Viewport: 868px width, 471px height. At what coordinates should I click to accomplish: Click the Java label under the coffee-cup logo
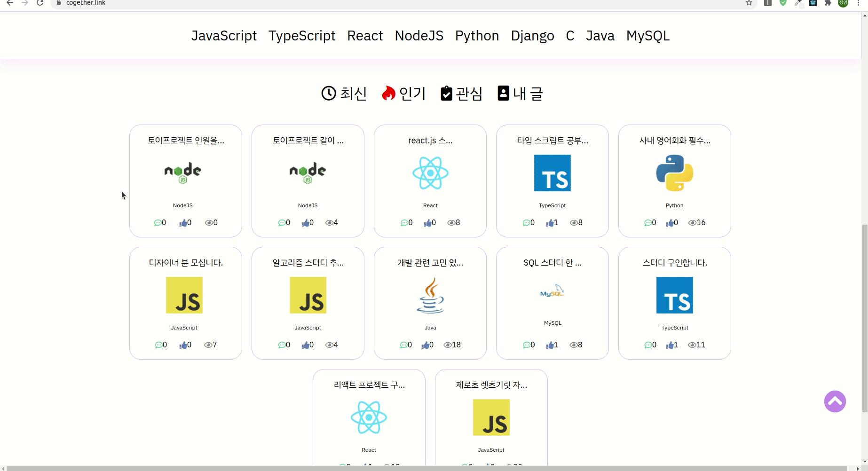pos(430,328)
